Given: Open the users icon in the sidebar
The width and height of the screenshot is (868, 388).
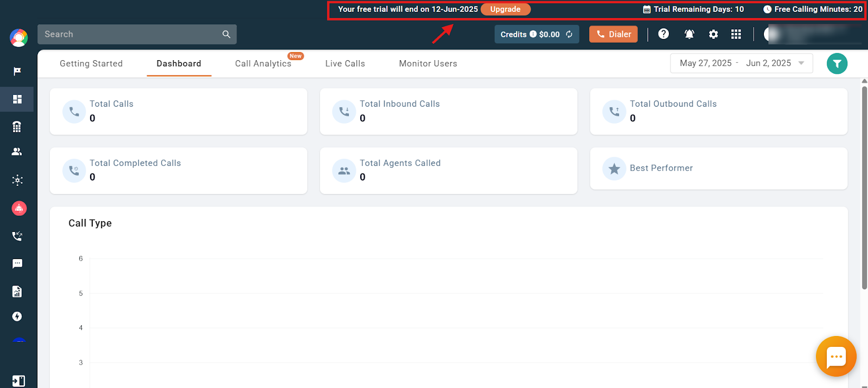Looking at the screenshot, I should [17, 152].
